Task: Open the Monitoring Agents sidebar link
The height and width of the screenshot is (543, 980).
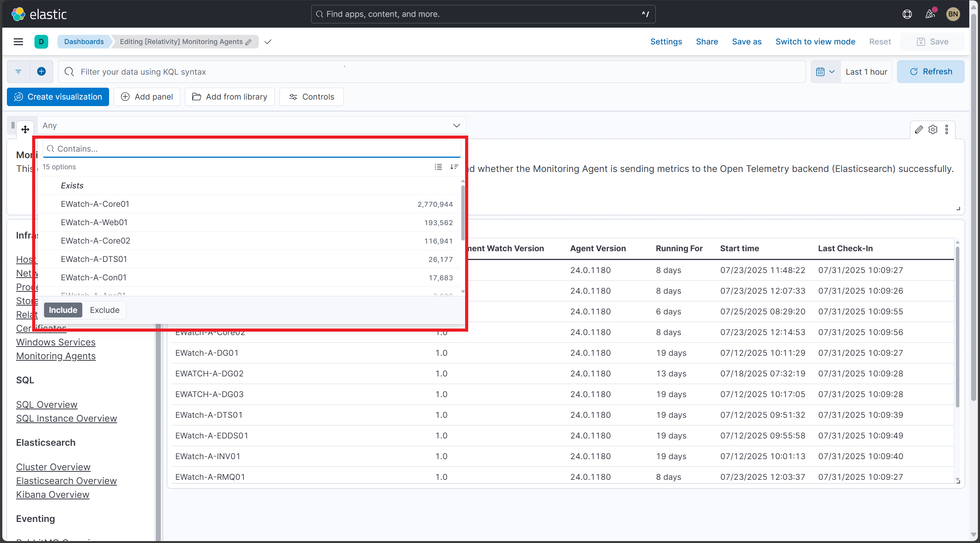Action: click(56, 356)
